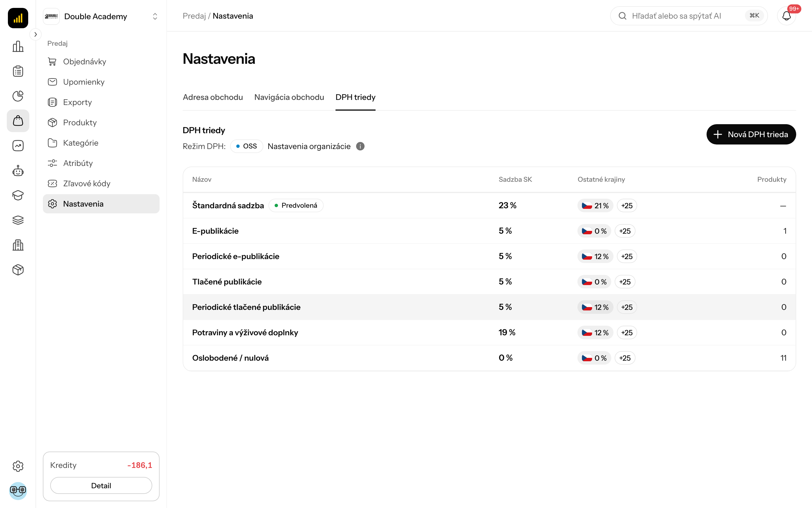Viewport: 812px width, 508px height.
Task: Open Atribúty in the sidebar
Action: [x=101, y=163]
